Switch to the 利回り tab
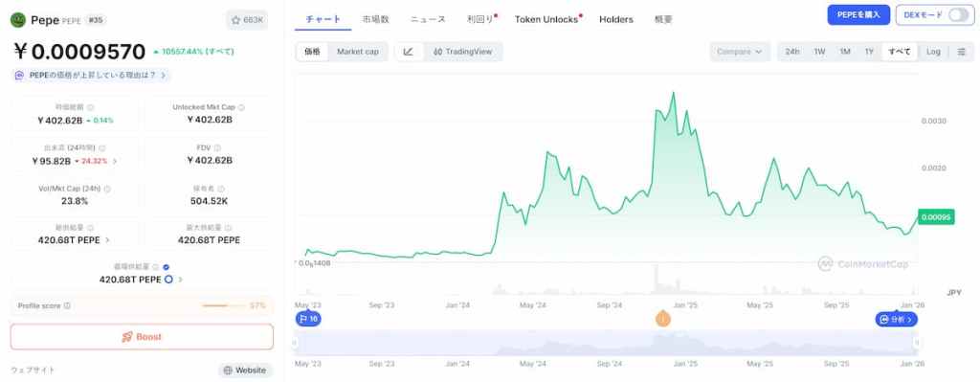 click(x=480, y=19)
